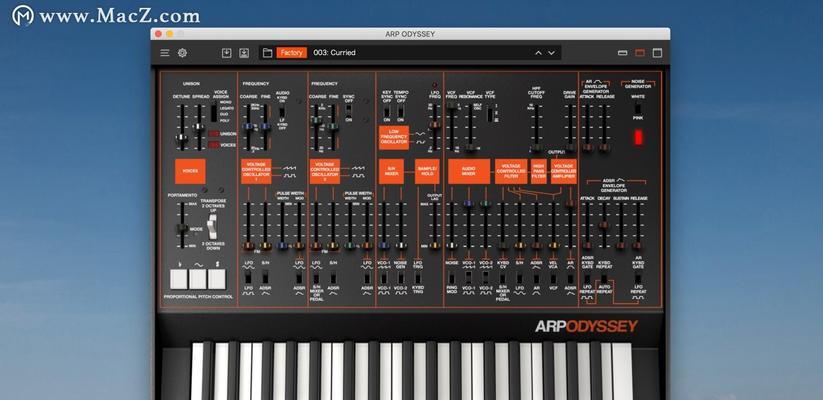Click the ARP ODYSSEY logo
The width and height of the screenshot is (823, 400).
pyautogui.click(x=586, y=327)
